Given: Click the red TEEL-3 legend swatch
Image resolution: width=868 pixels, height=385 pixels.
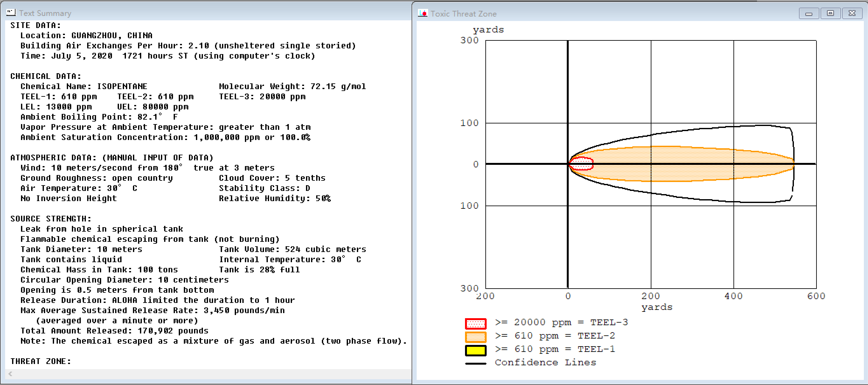Looking at the screenshot, I should tap(476, 323).
